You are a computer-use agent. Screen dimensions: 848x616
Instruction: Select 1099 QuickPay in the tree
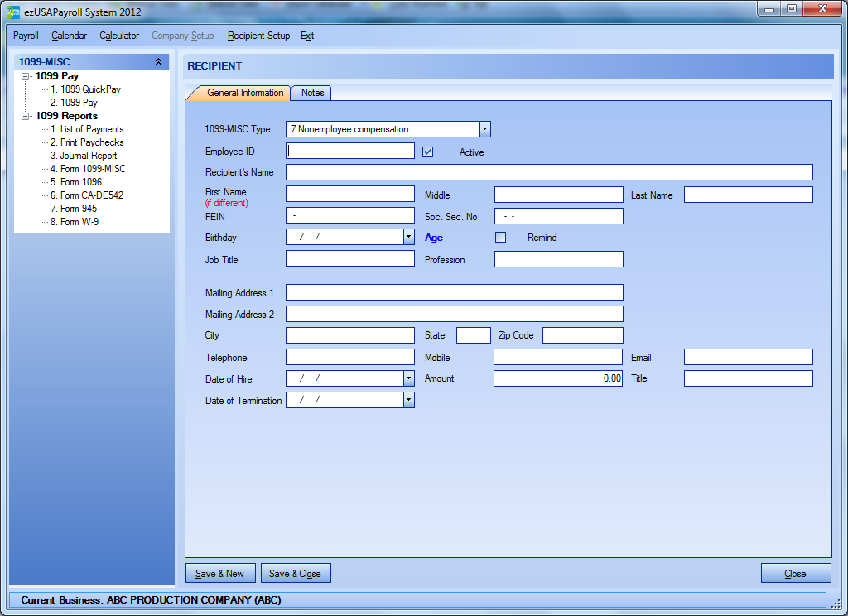pos(85,89)
